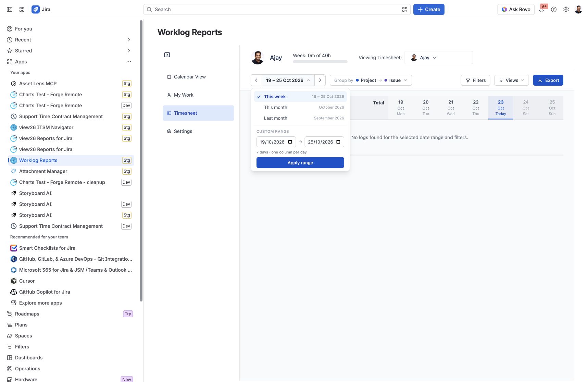The image size is (588, 382).
Task: Click the Jira logo icon
Action: [36, 10]
